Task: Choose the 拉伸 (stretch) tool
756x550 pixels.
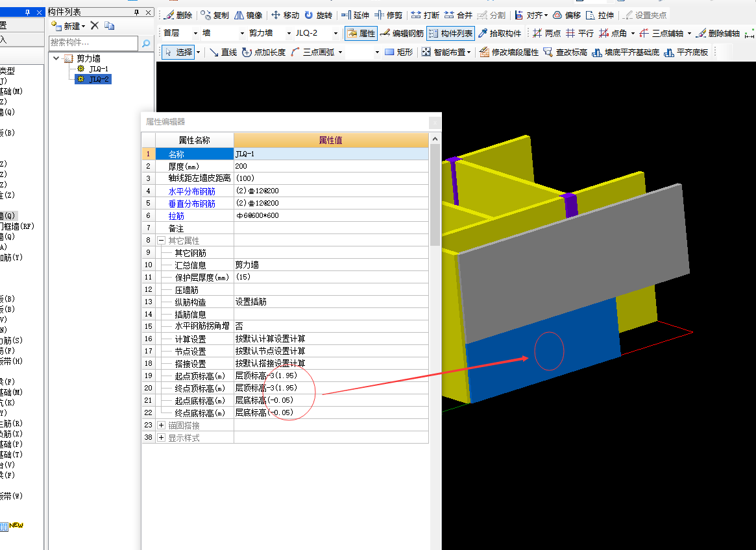Action: click(600, 16)
